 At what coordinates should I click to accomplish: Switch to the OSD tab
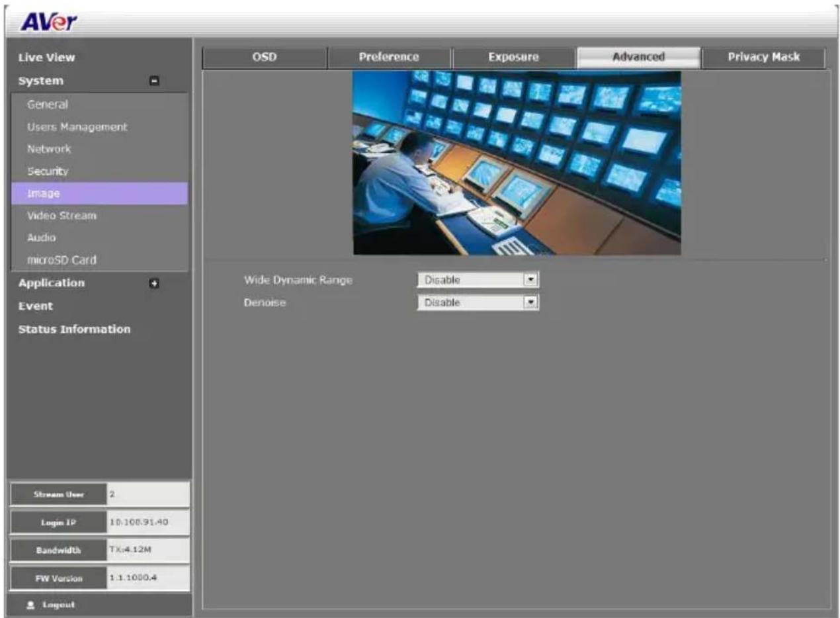(265, 58)
